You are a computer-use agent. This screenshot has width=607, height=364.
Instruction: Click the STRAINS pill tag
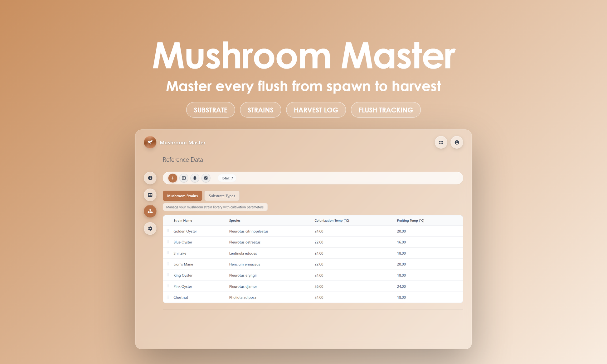pos(260,110)
